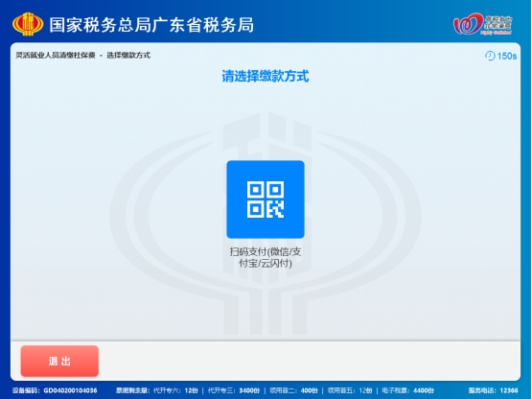
Task: Click the 领用普五 12份 status entry
Action: click(x=350, y=390)
